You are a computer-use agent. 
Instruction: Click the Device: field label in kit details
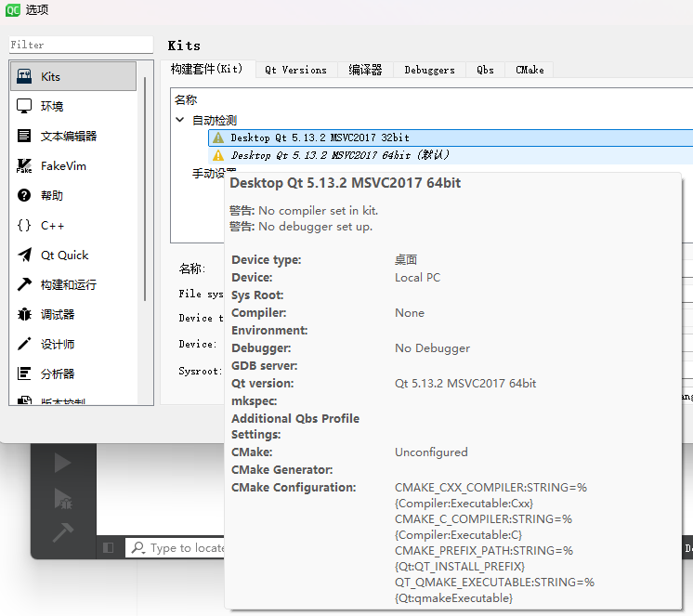pos(198,344)
